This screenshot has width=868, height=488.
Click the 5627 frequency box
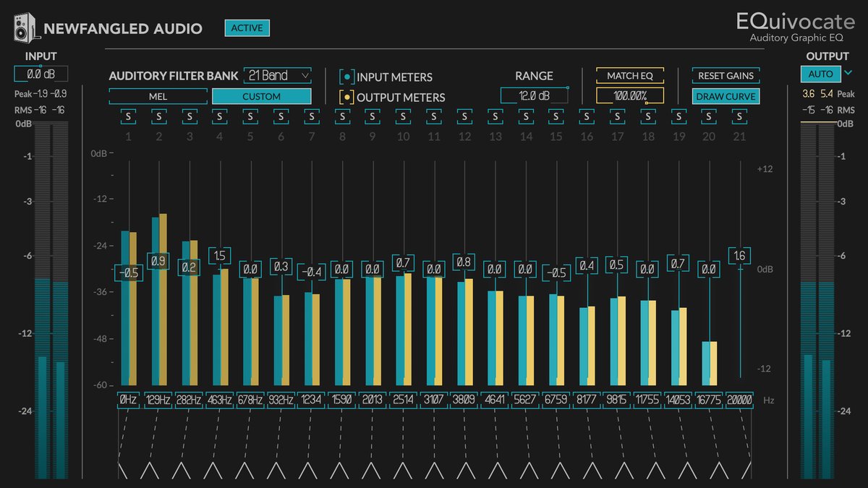(x=526, y=400)
